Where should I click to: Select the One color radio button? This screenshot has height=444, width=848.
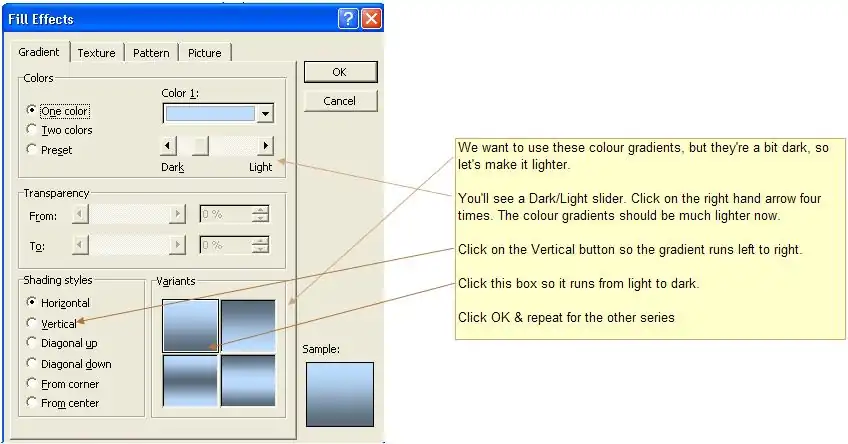point(33,111)
